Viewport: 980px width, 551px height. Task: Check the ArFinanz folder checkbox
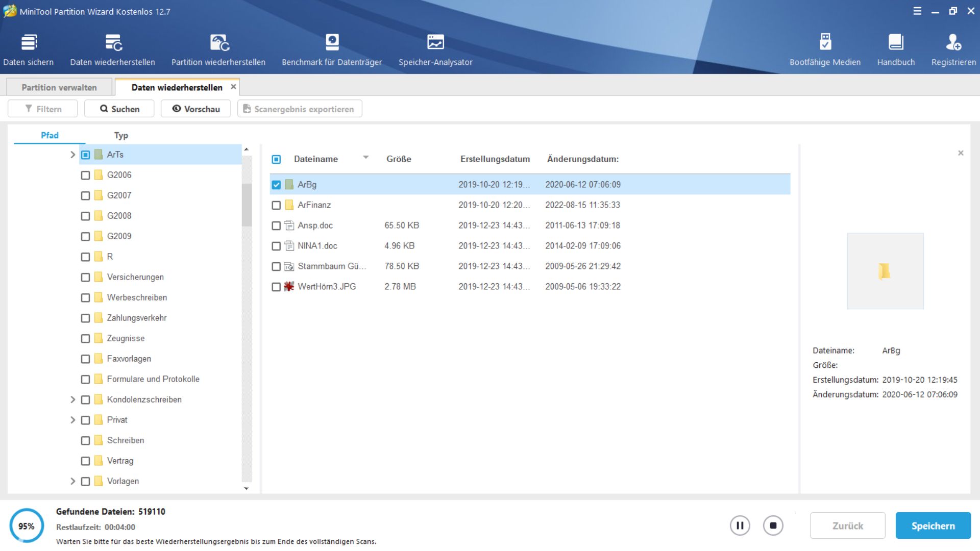coord(276,205)
